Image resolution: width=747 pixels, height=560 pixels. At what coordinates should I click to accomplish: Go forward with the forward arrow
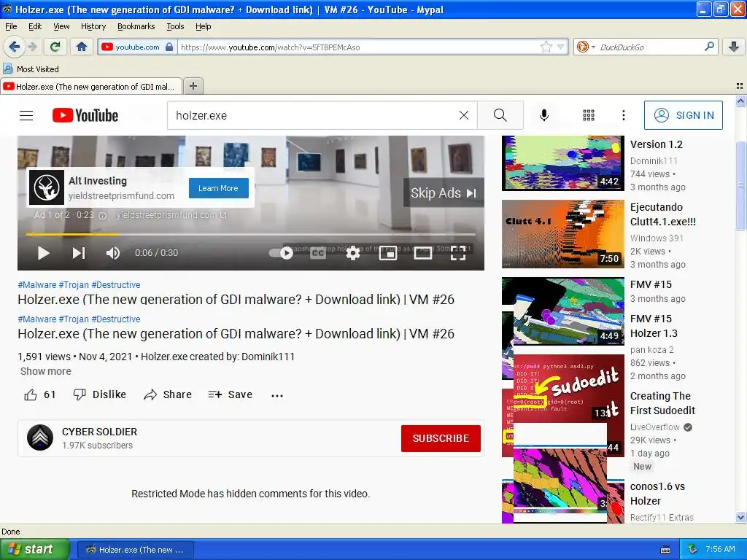click(32, 47)
